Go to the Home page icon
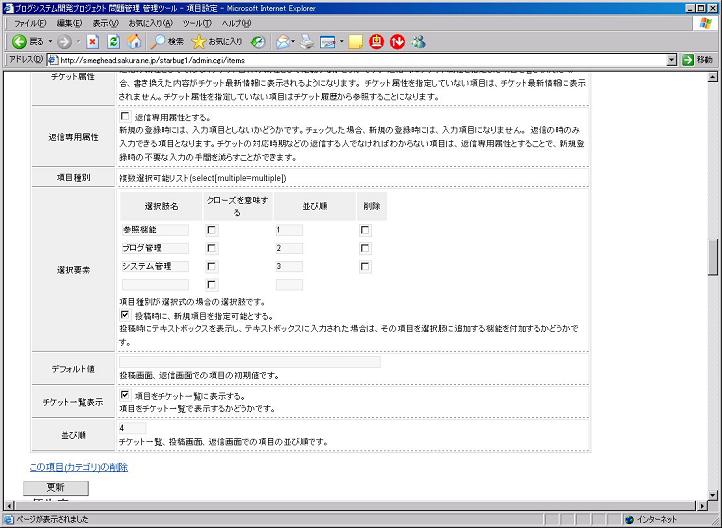The image size is (722, 528). 134,42
